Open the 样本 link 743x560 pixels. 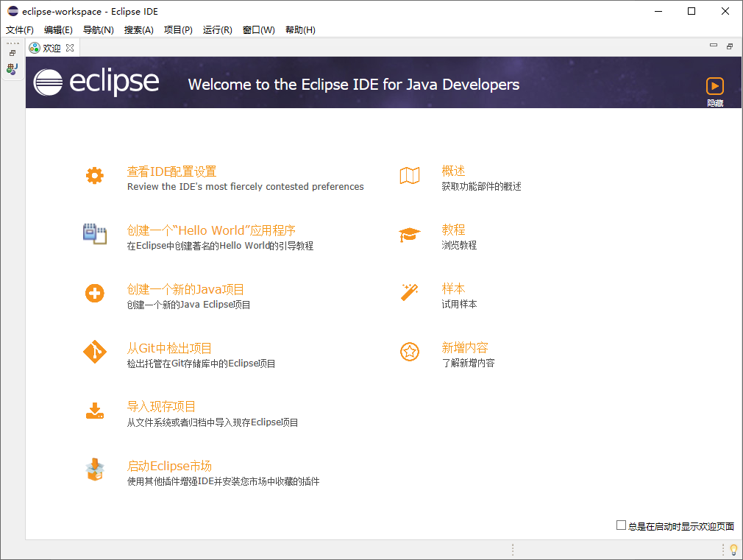pyautogui.click(x=453, y=288)
